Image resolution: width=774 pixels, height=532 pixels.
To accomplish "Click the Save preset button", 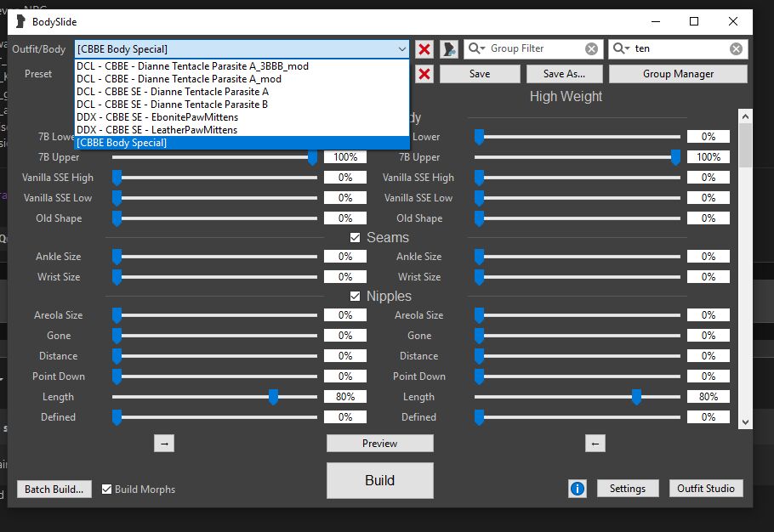I will [480, 74].
